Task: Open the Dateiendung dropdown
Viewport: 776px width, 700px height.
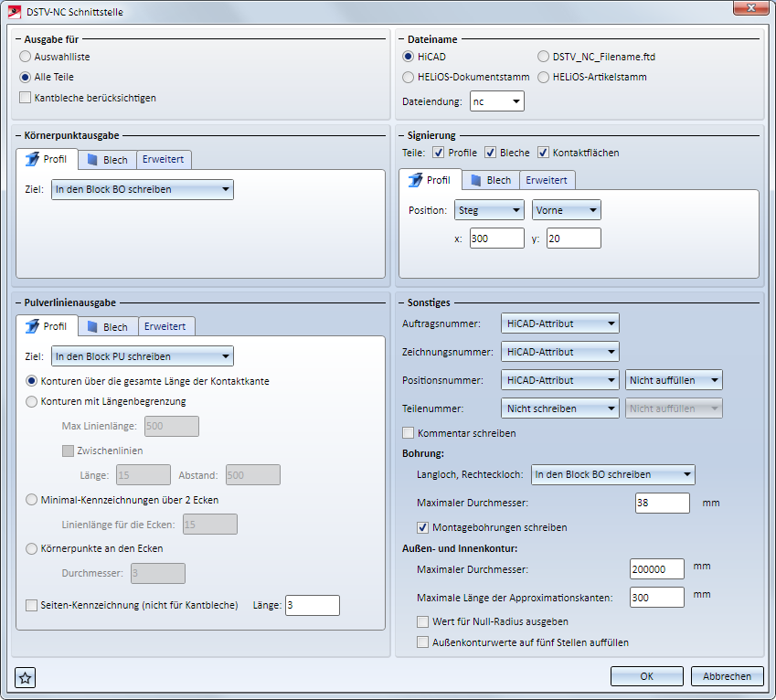Action: click(x=497, y=101)
